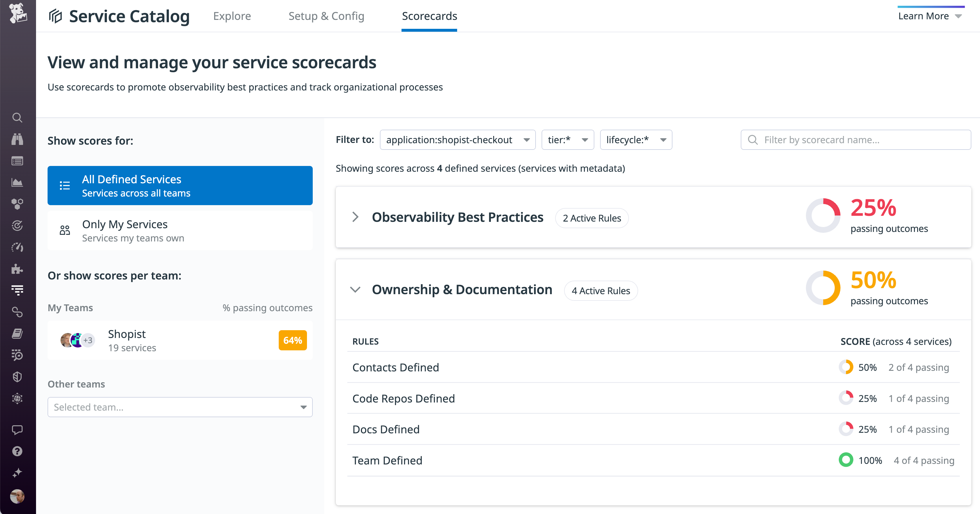Viewport: 980px width, 514px height.
Task: Open the lifecycle:* filter dropdown
Action: [636, 139]
